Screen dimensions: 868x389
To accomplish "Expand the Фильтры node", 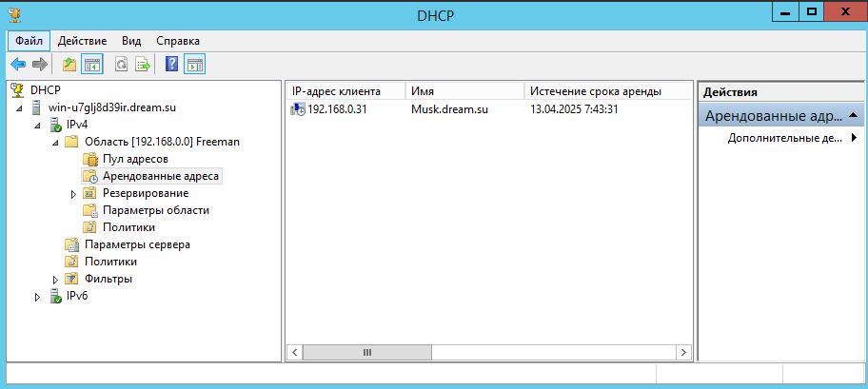I will click(x=55, y=280).
